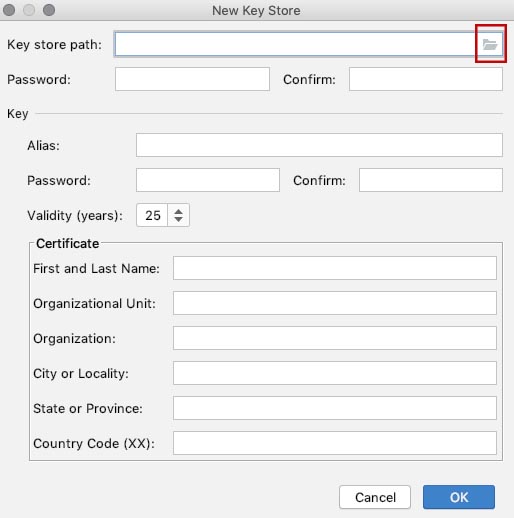This screenshot has width=514, height=518.
Task: Select the Country Code (XX) field
Action: click(x=335, y=443)
